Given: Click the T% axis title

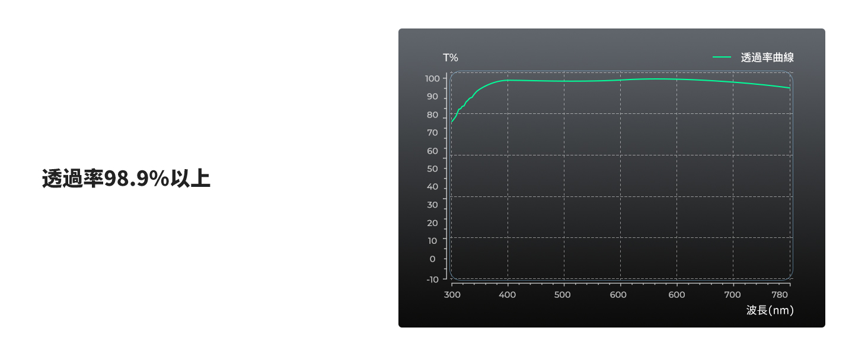Looking at the screenshot, I should click(x=450, y=58).
